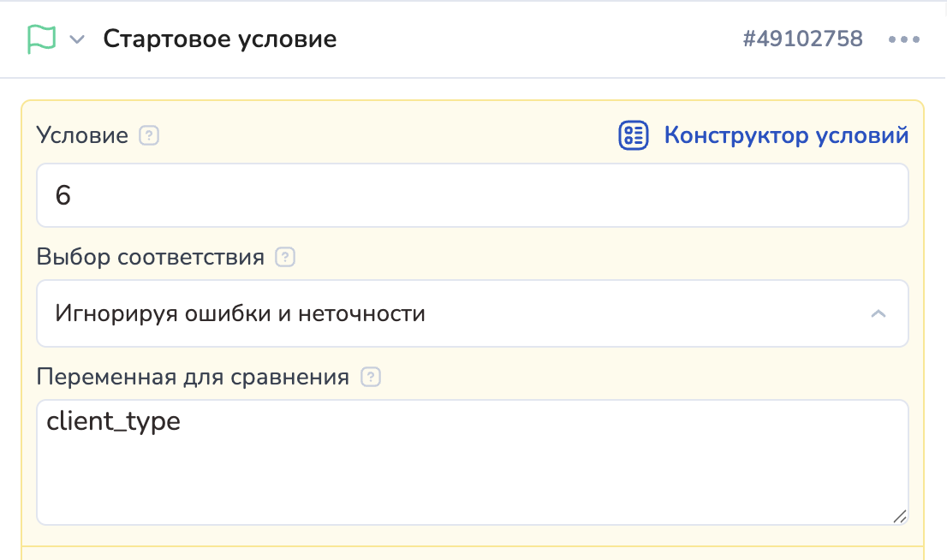Show help for 'Выбор соответствия'
947x560 pixels.
tap(285, 258)
